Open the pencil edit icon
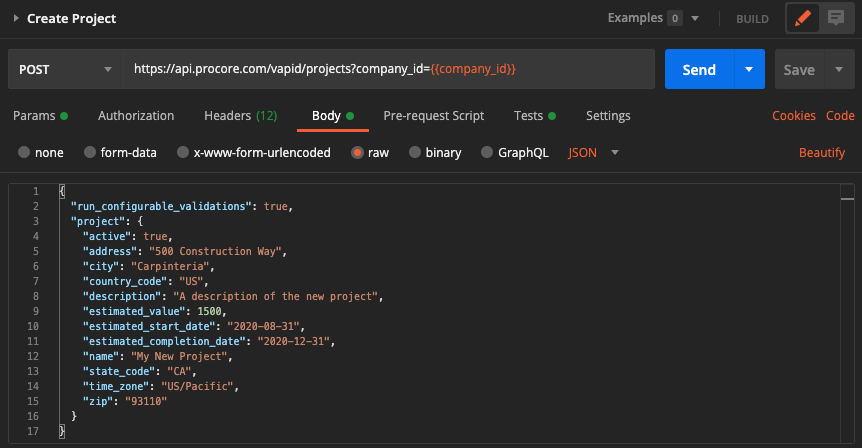 (803, 18)
